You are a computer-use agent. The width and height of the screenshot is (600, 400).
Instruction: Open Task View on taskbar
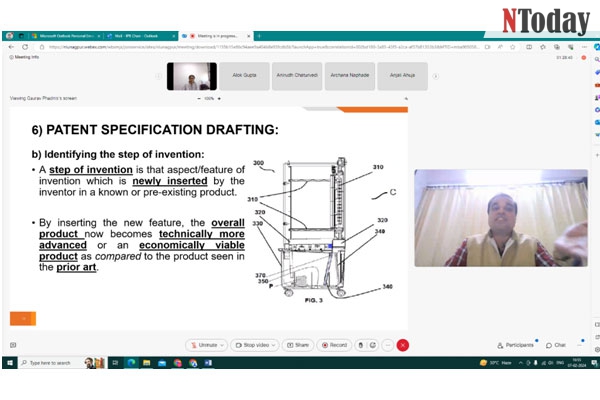pos(115,362)
